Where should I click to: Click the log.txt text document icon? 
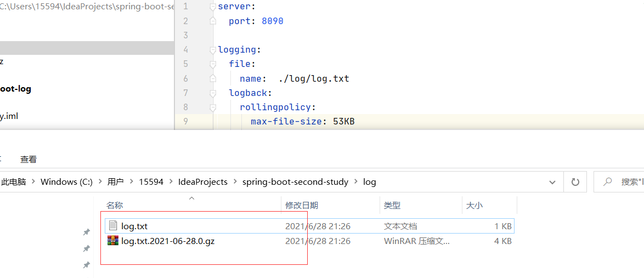tap(113, 226)
